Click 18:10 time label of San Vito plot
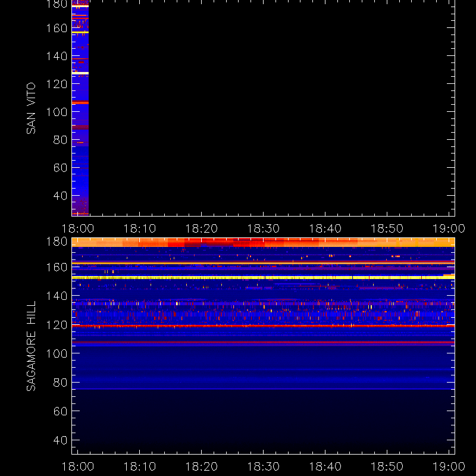476x476 pixels. pos(140,228)
